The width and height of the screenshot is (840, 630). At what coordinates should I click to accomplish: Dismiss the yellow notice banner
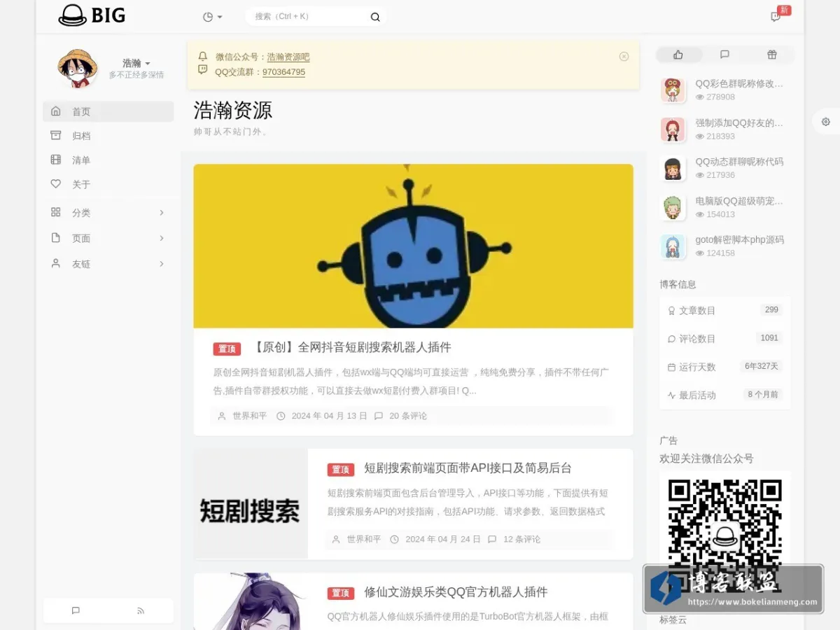coord(624,57)
